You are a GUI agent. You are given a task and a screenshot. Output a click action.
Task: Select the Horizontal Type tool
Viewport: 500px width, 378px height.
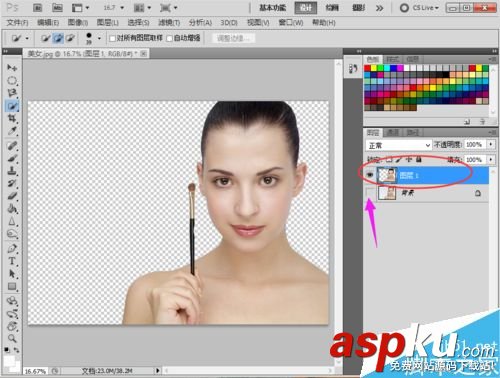click(x=12, y=261)
